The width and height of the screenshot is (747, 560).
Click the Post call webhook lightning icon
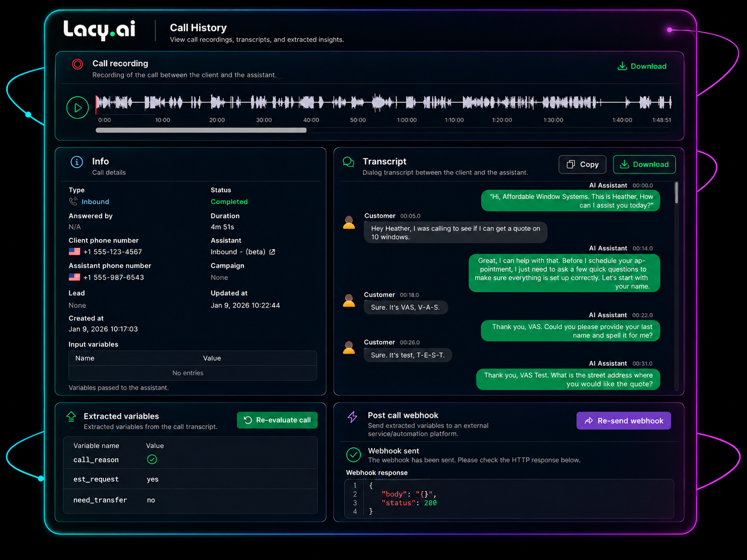(352, 417)
